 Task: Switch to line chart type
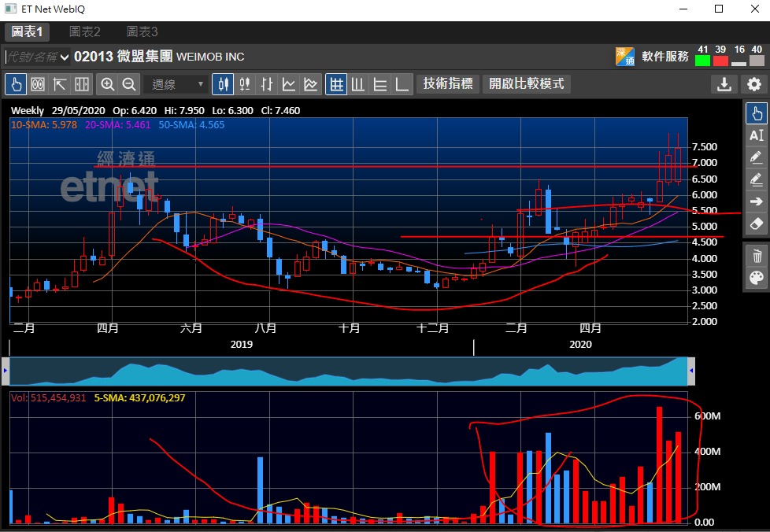tap(289, 84)
